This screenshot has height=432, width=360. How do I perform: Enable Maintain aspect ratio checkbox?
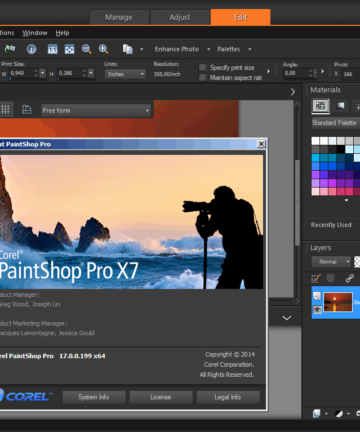(202, 78)
